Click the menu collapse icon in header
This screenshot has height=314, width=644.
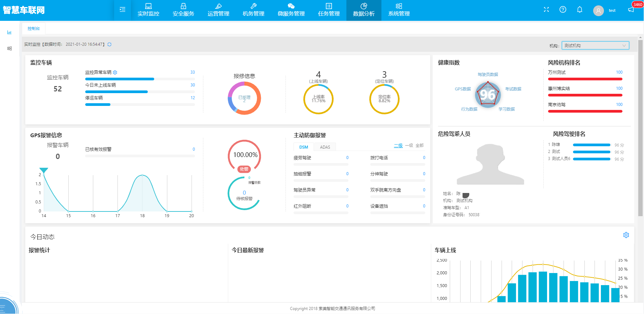tap(123, 10)
